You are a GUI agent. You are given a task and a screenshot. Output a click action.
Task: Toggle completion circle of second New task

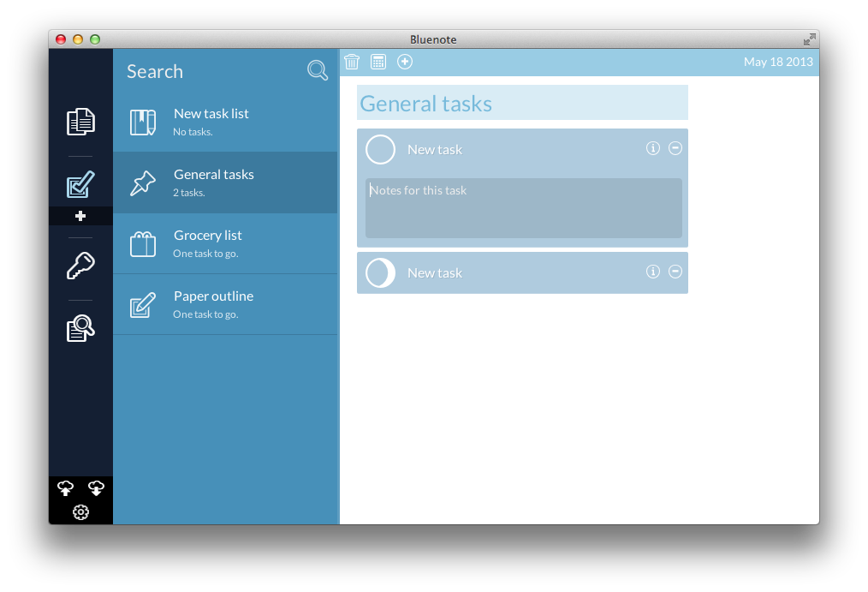tap(380, 273)
